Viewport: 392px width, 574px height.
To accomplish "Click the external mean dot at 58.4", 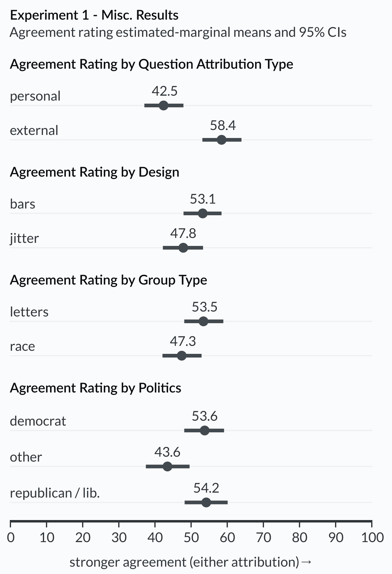I will click(x=221, y=140).
